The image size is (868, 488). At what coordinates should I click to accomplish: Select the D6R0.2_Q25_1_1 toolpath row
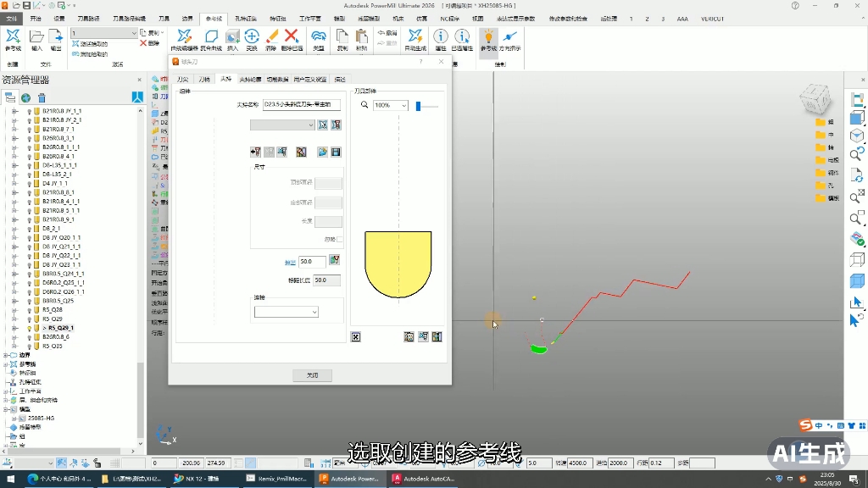pyautogui.click(x=64, y=283)
